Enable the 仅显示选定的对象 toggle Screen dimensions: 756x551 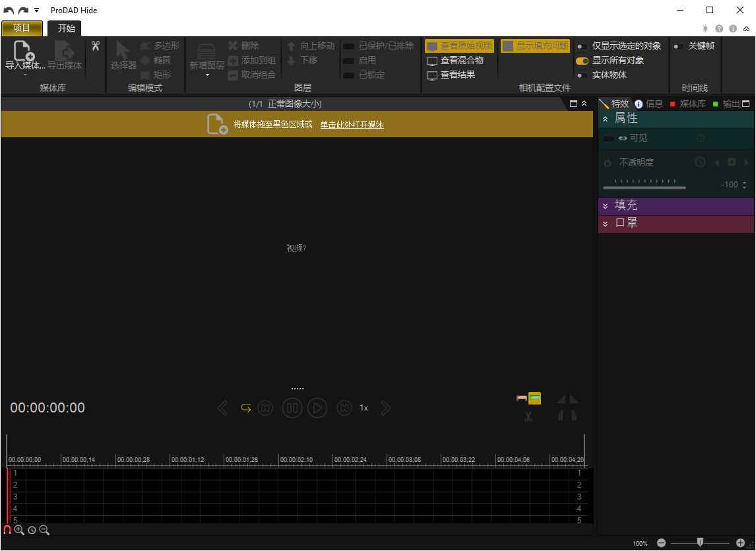pos(581,46)
